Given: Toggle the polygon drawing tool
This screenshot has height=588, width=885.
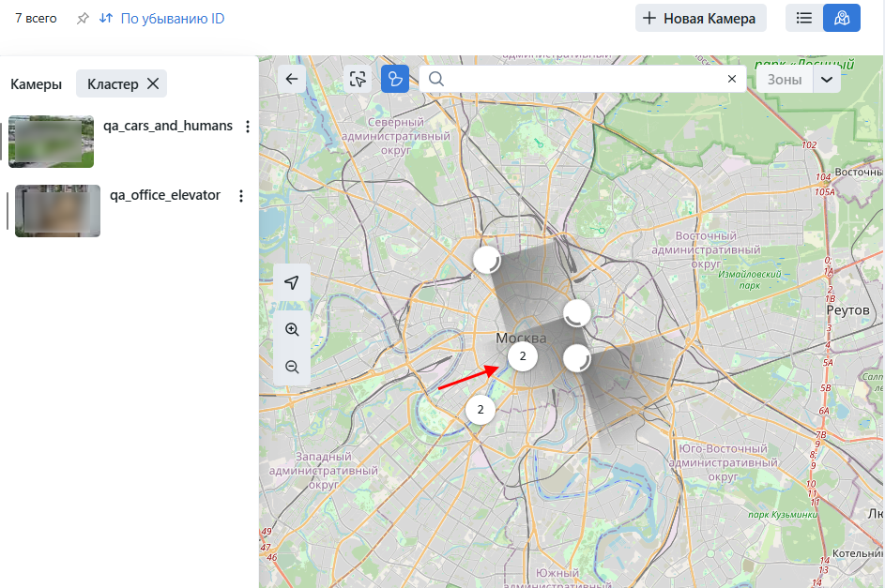Looking at the screenshot, I should point(394,79).
